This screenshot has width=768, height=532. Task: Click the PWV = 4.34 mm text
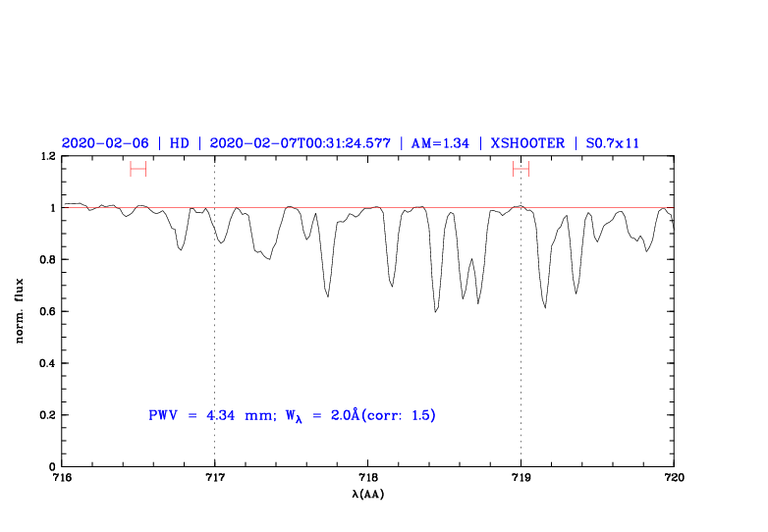208,415
